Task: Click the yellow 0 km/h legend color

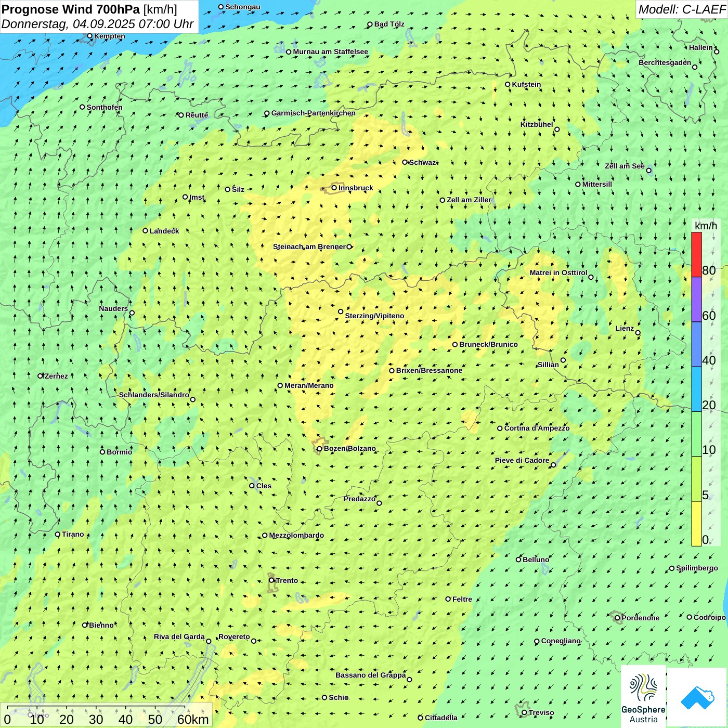Action: (696, 524)
